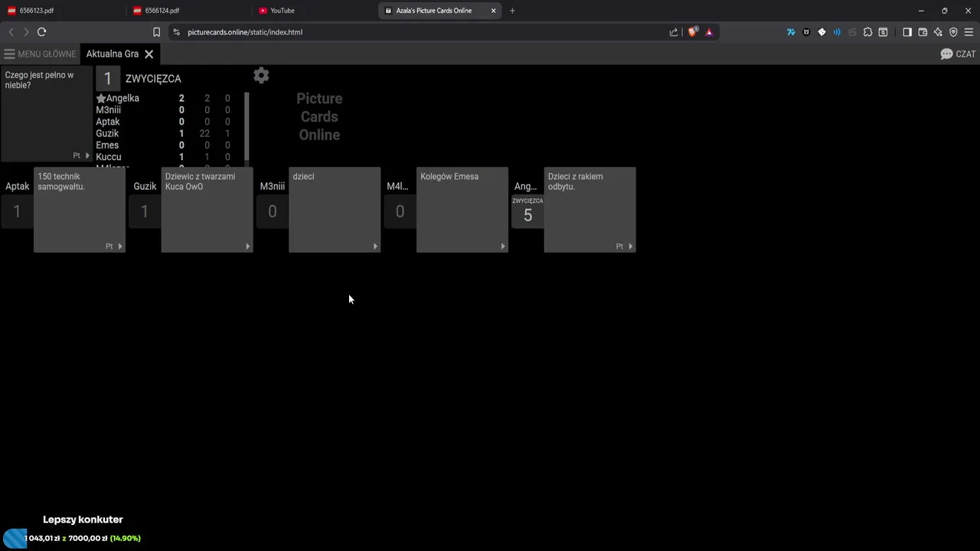The image size is (980, 551).
Task: Expand arrow on the 'dzieci' card
Action: coord(375,246)
